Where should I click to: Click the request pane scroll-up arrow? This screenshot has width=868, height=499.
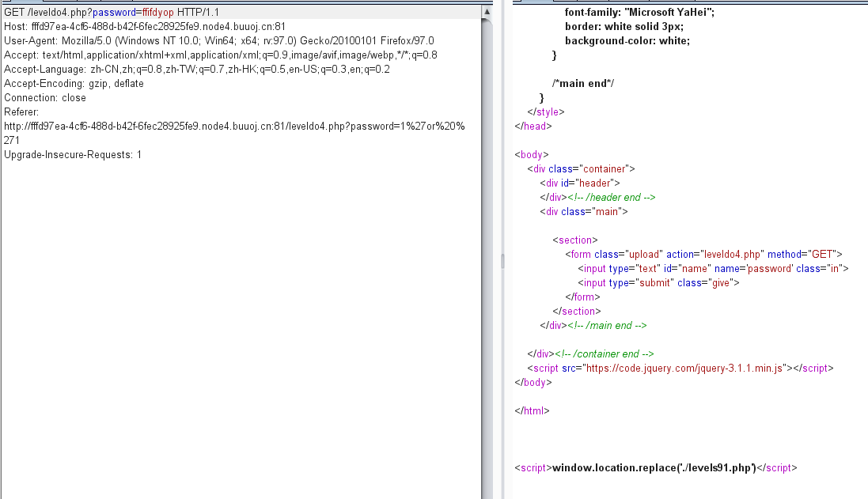click(x=487, y=12)
